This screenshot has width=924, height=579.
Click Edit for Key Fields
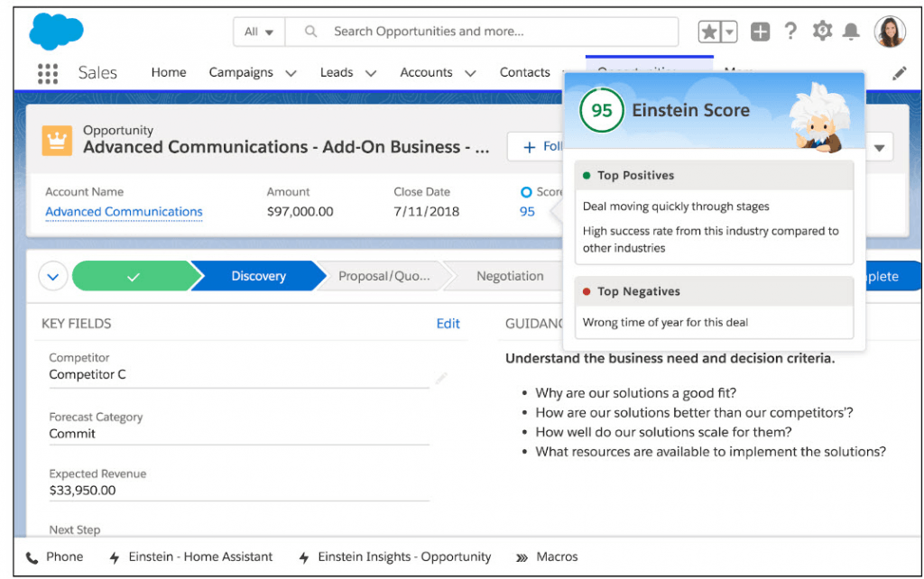(448, 324)
